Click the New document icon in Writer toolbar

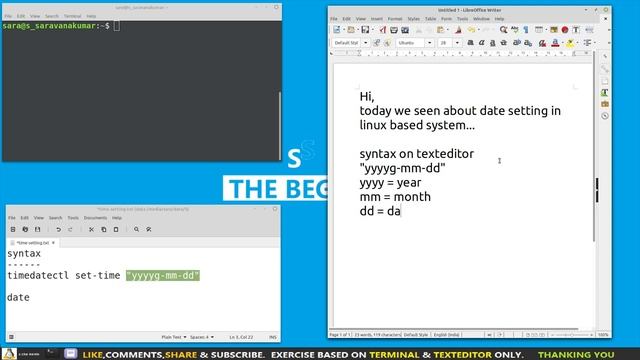click(x=336, y=30)
